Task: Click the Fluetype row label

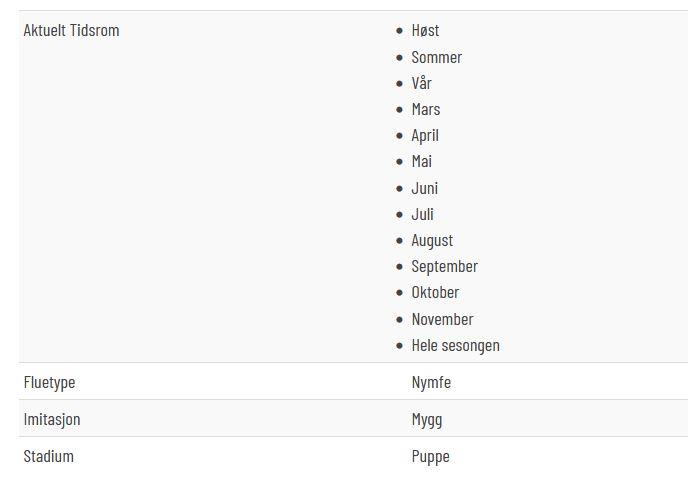Action: [x=49, y=383]
